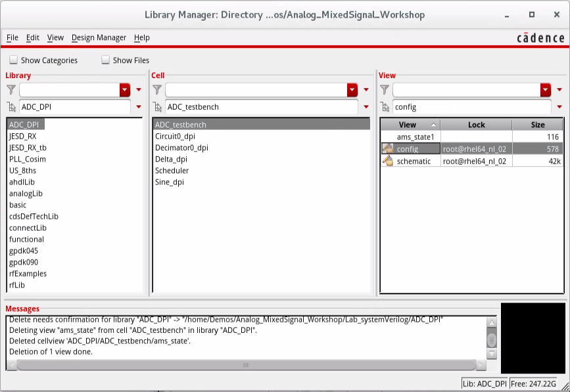Select the Sine_dpi cell
The width and height of the screenshot is (570, 392).
pyautogui.click(x=171, y=183)
